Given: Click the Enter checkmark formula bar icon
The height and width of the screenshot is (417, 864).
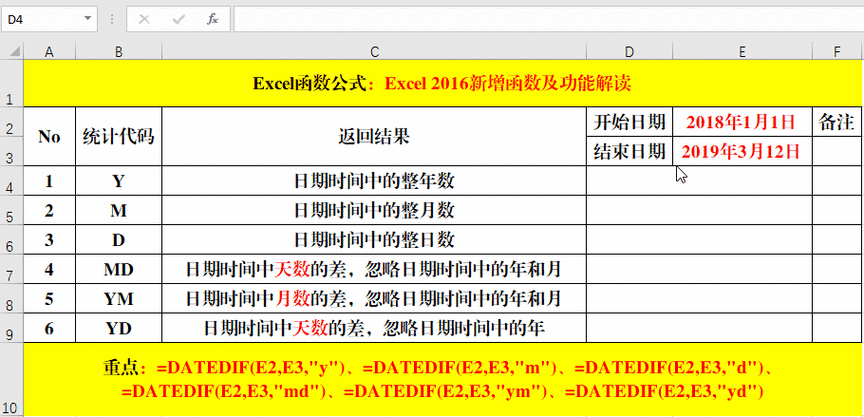Looking at the screenshot, I should pyautogui.click(x=179, y=20).
